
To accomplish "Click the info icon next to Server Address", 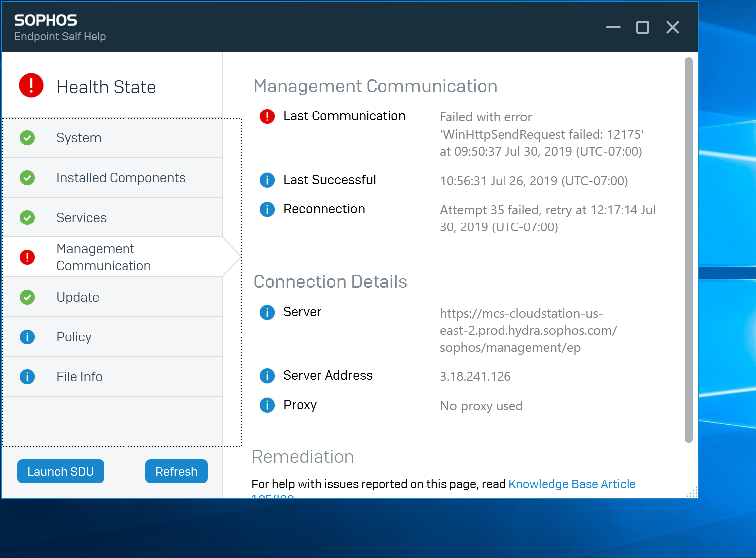I will [x=267, y=376].
